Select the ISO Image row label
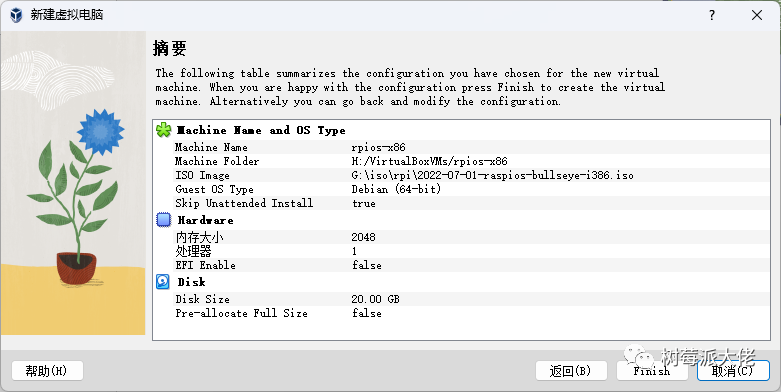The height and width of the screenshot is (392, 781). [202, 175]
